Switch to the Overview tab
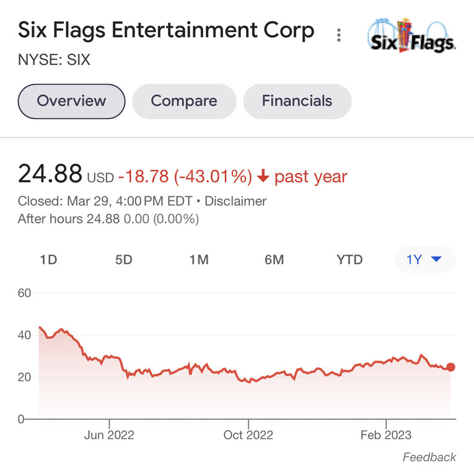This screenshot has height=476, width=474. [71, 101]
